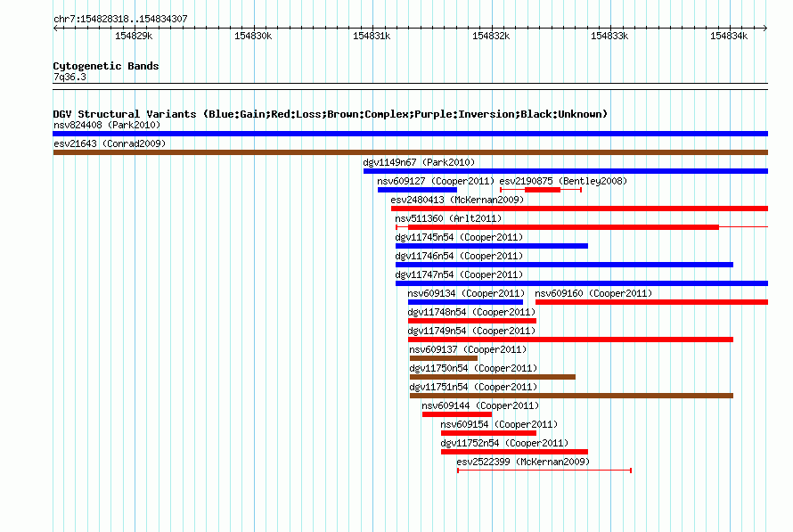Select the dgv11749n54 red loss bar

(570, 340)
